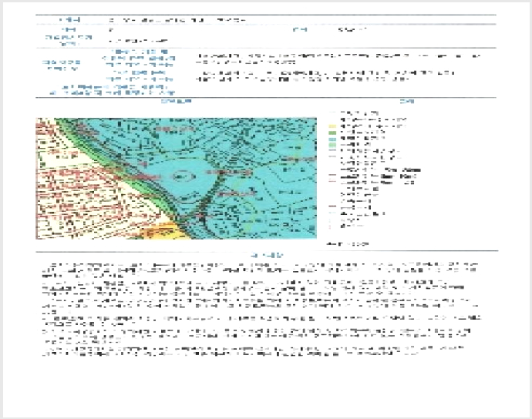Click the dark green legend color swatch

(332, 133)
